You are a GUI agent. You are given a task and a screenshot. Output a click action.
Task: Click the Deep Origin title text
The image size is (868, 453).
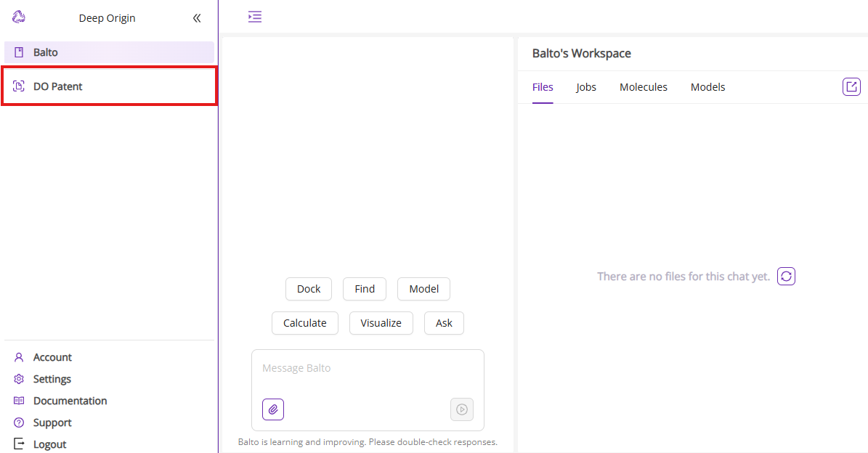click(107, 18)
